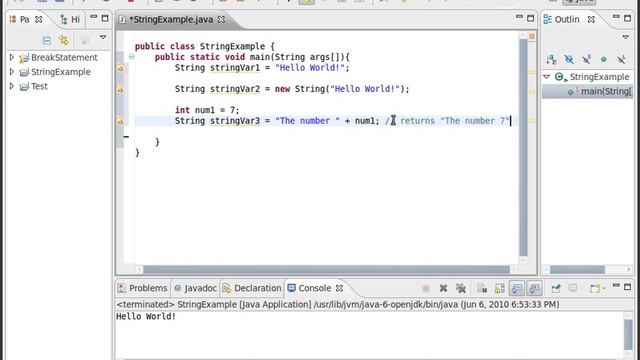Select main(String[]) method in Outline

coord(606,91)
